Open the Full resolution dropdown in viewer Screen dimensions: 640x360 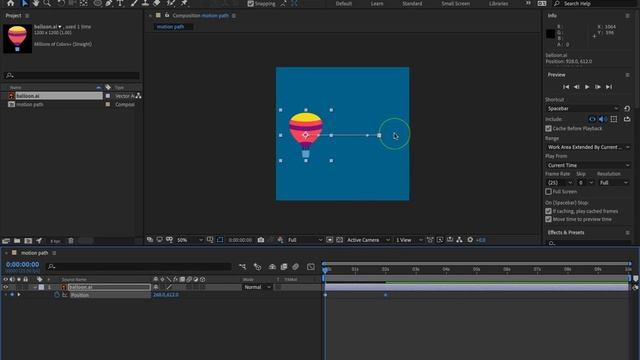point(305,240)
